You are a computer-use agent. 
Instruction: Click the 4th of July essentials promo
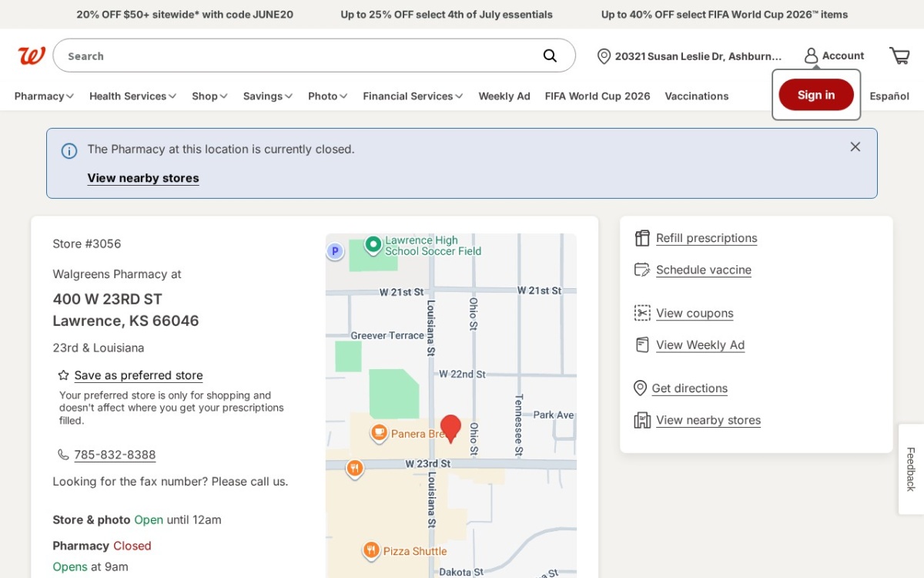click(447, 15)
